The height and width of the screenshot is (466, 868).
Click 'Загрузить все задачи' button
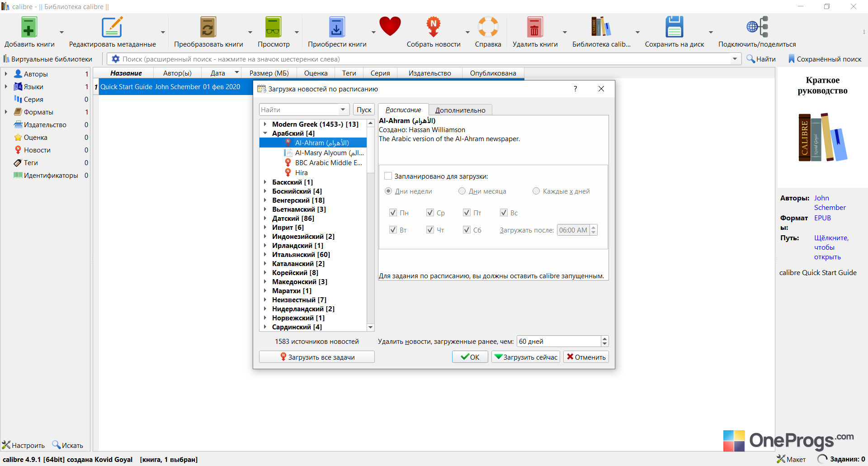pos(317,357)
